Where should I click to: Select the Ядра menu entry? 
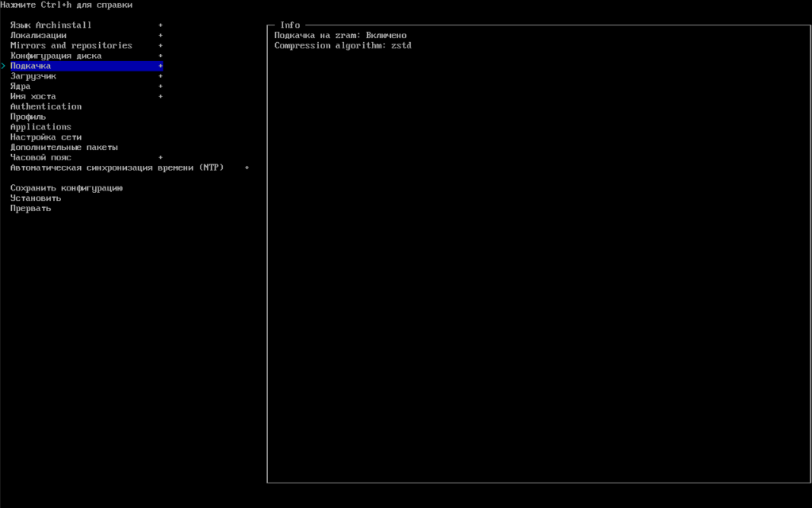pyautogui.click(x=20, y=87)
